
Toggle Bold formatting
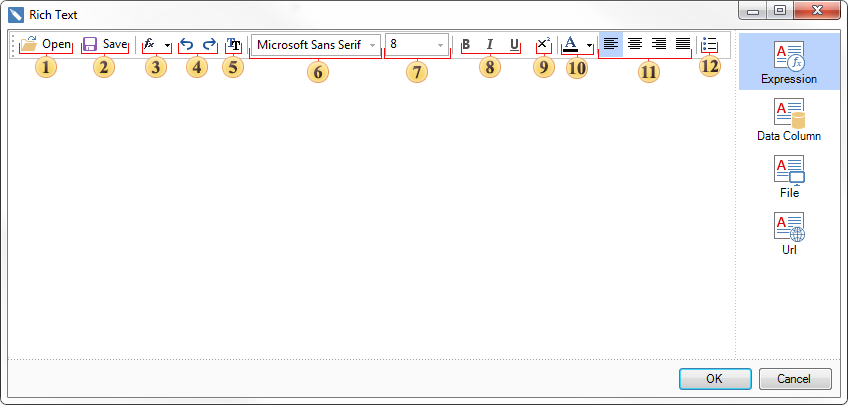coord(465,45)
